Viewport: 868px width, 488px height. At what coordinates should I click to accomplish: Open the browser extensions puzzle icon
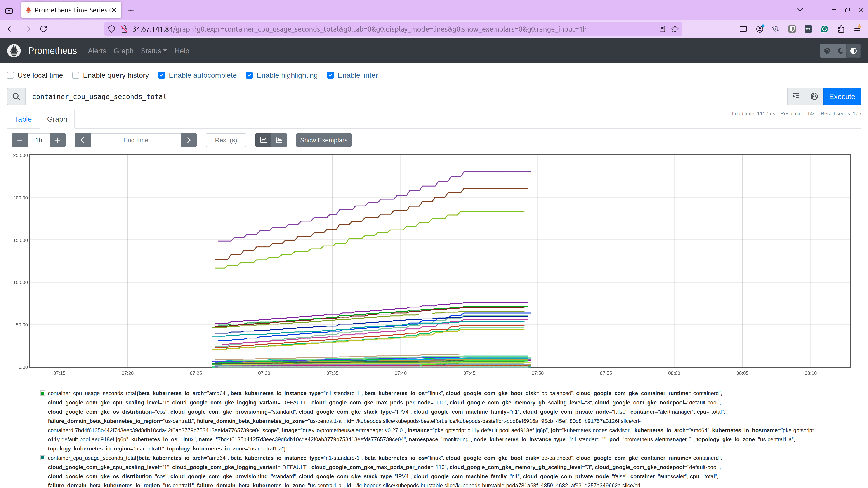tap(841, 29)
